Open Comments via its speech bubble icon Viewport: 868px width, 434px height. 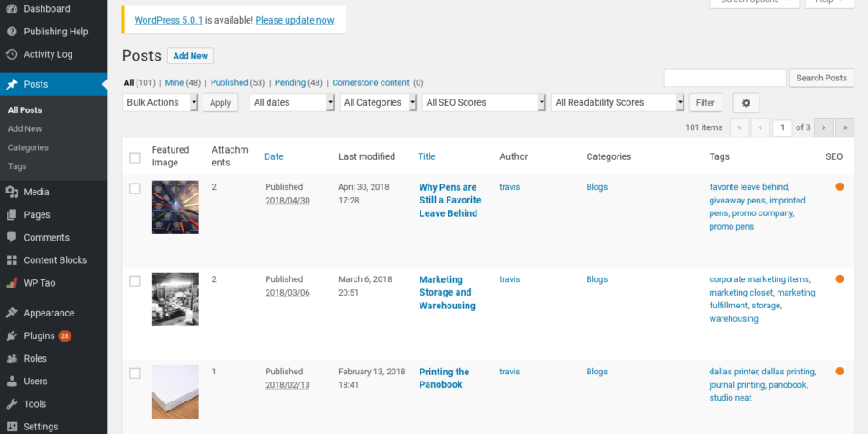click(x=12, y=237)
